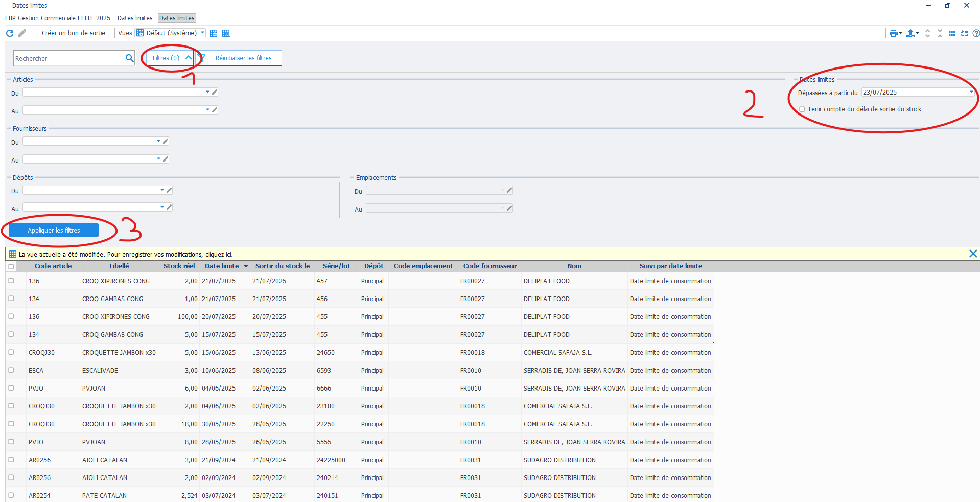Screen dimensions: 980x502
Task: Sort by Sortir du stock le column
Action: pos(283,266)
